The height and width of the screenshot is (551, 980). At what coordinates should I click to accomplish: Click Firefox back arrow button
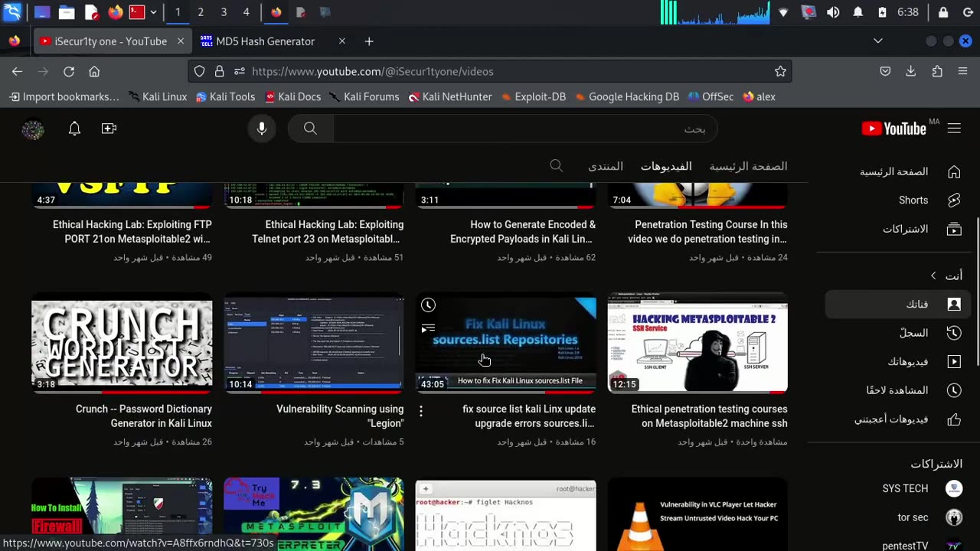pyautogui.click(x=17, y=71)
